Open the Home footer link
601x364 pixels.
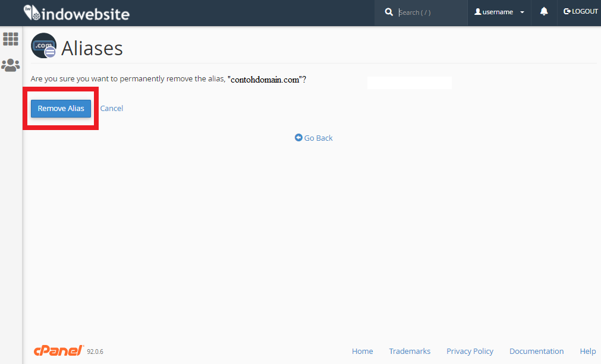point(362,351)
